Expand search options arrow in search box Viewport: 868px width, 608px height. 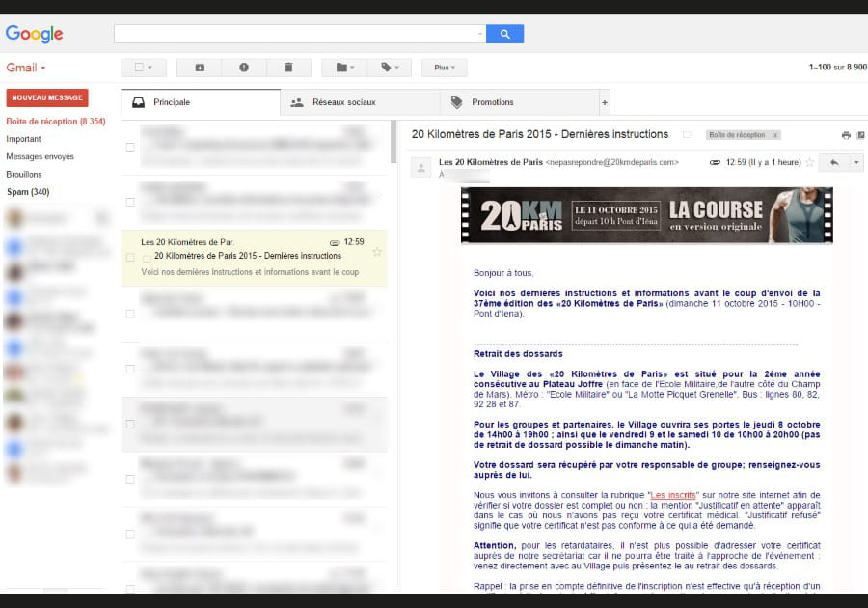pos(480,34)
